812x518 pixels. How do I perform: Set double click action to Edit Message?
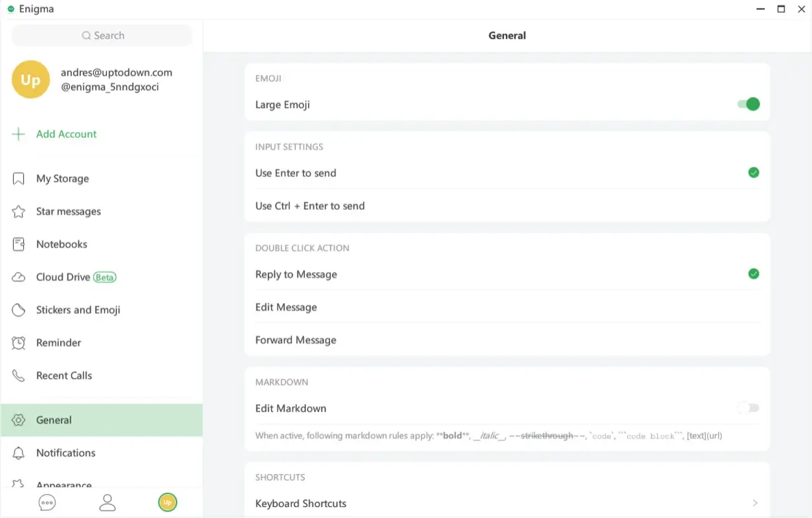(286, 306)
